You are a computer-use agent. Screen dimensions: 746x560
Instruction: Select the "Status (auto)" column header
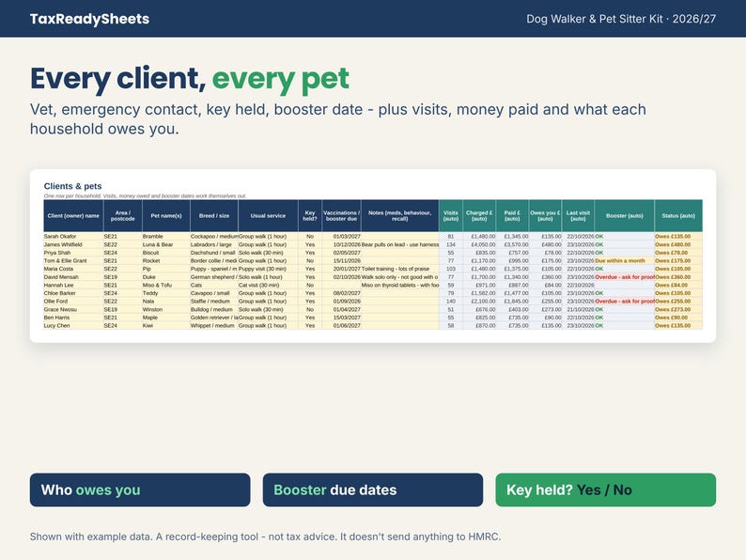pyautogui.click(x=678, y=215)
